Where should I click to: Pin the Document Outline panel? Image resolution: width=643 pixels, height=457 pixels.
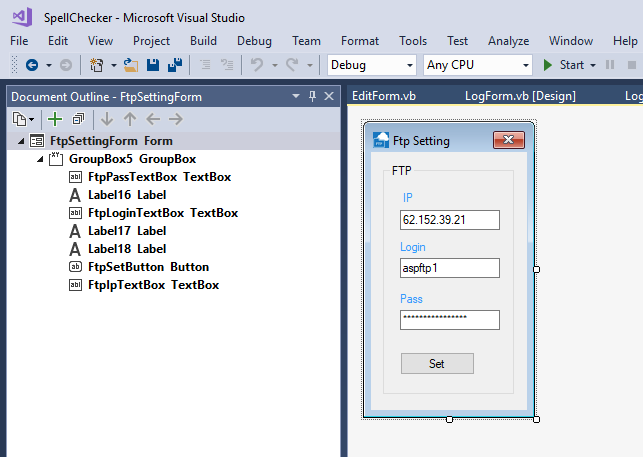[x=312, y=96]
